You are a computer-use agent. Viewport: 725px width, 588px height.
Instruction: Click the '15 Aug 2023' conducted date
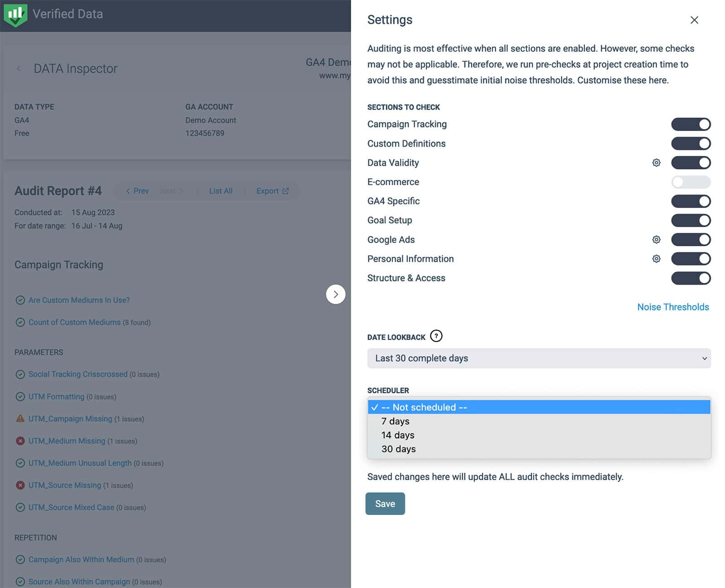click(x=93, y=212)
